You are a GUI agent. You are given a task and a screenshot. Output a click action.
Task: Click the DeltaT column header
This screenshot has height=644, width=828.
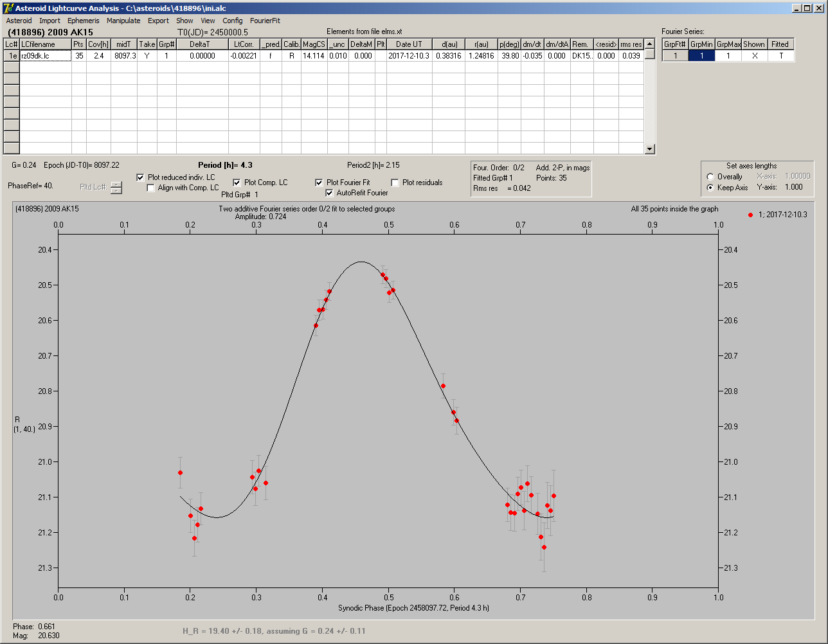point(199,44)
